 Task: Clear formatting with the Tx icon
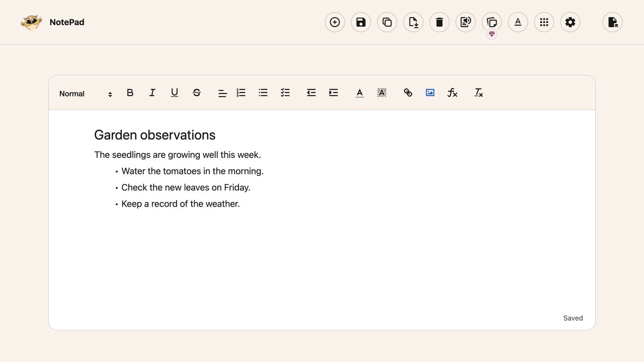[478, 93]
